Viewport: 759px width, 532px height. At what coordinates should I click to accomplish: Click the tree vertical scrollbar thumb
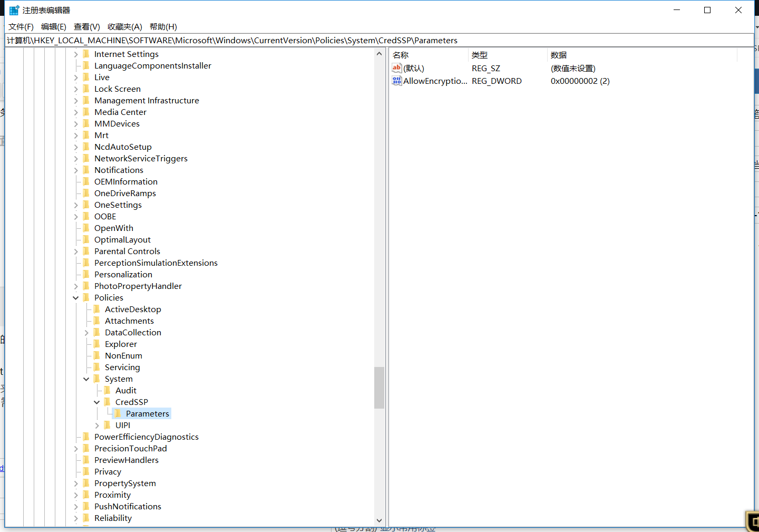[379, 388]
